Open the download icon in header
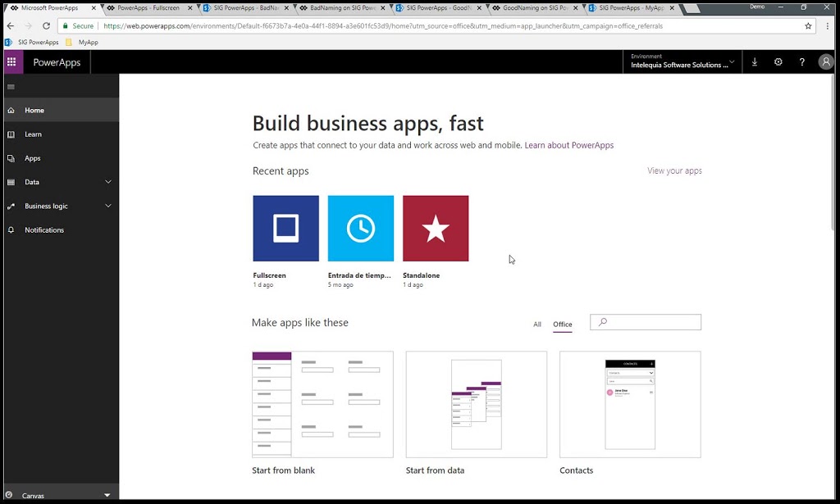The width and height of the screenshot is (840, 504). point(755,62)
